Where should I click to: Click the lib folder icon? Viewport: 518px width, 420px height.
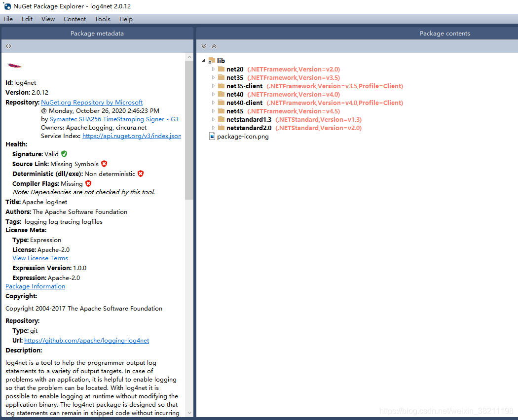pyautogui.click(x=212, y=61)
